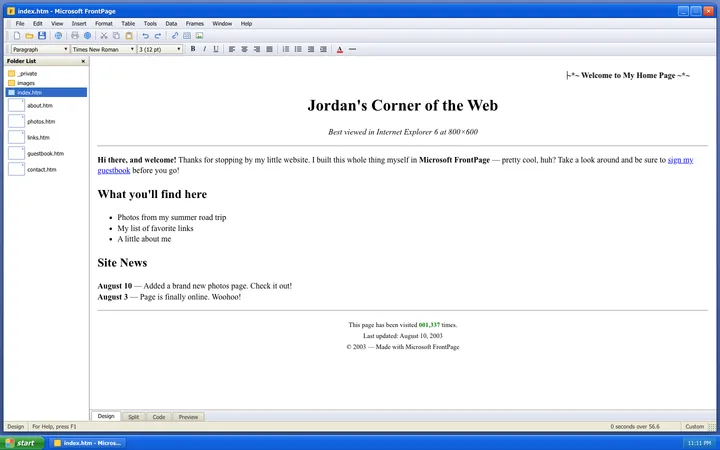The width and height of the screenshot is (720, 450).
Task: Select guestbook.htm in the Folder List
Action: [x=36, y=154]
